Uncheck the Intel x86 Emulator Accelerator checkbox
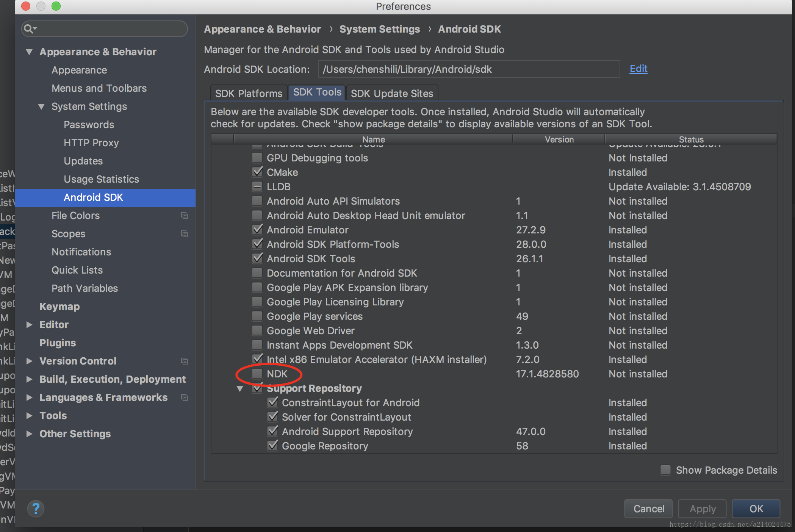This screenshot has width=795, height=532. coord(257,359)
